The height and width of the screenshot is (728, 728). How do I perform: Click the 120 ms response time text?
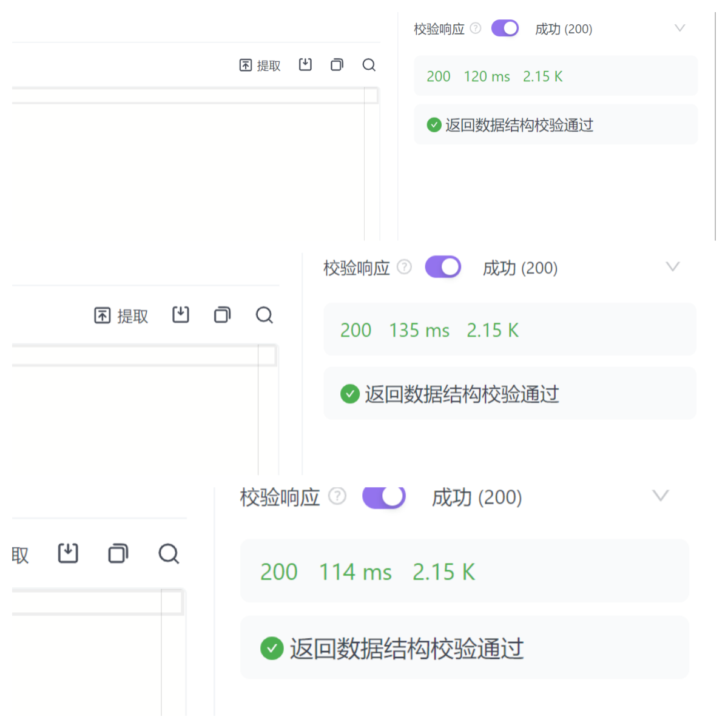tap(487, 76)
